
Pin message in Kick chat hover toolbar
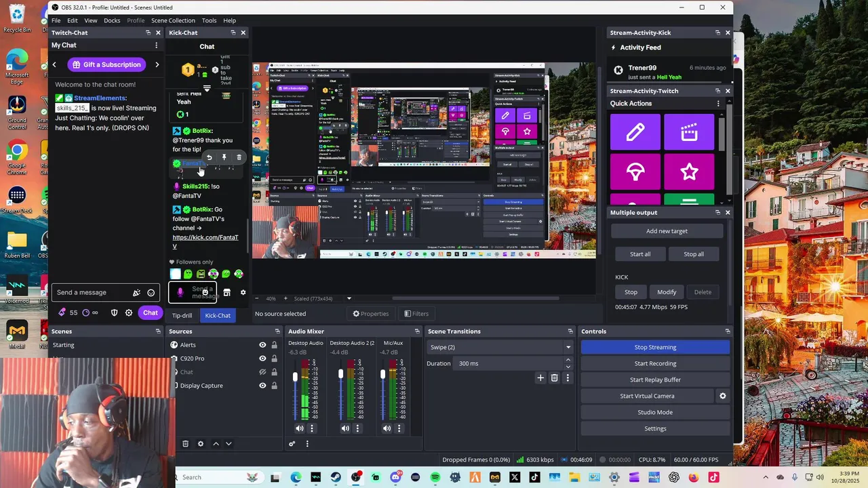pyautogui.click(x=224, y=157)
